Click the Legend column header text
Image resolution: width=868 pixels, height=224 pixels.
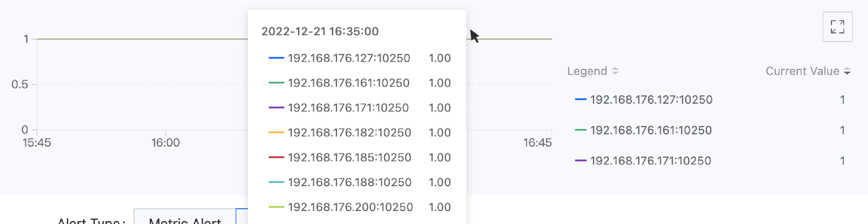(x=587, y=71)
